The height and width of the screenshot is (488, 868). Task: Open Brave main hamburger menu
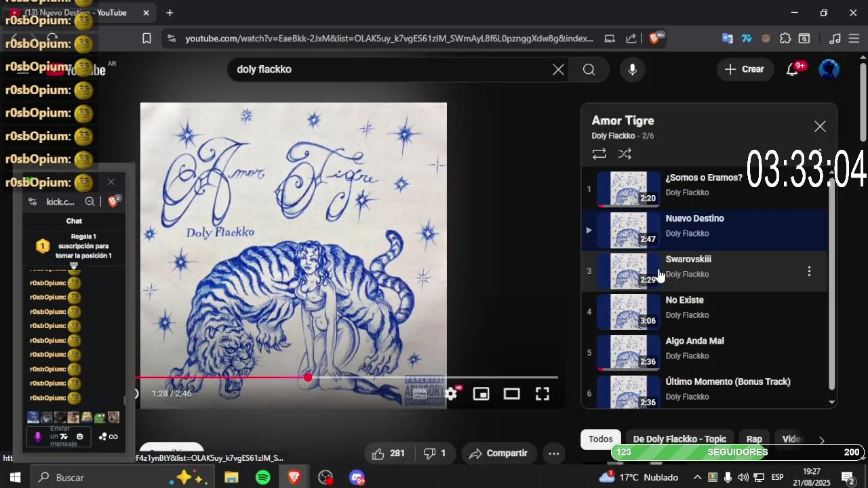pyautogui.click(x=854, y=39)
